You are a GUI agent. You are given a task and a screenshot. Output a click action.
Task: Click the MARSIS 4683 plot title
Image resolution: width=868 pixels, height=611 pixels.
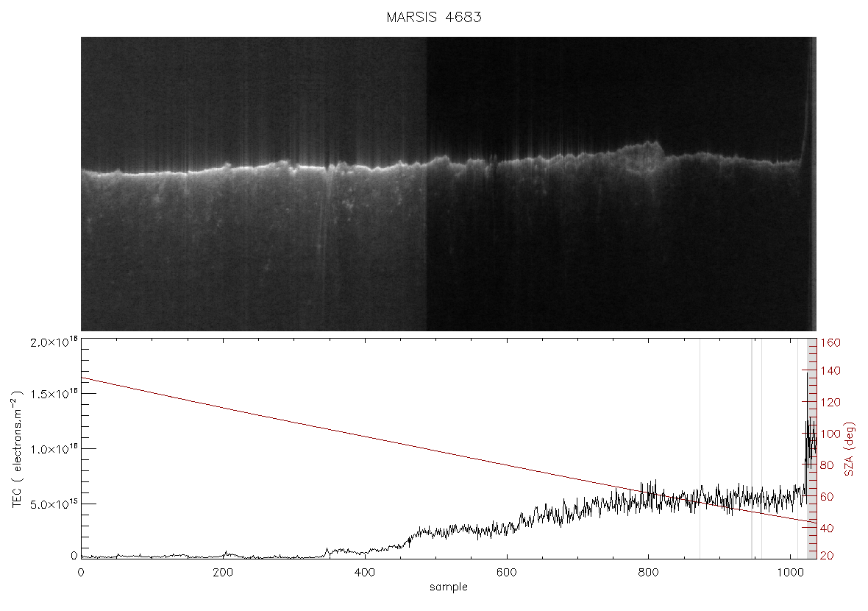(433, 17)
